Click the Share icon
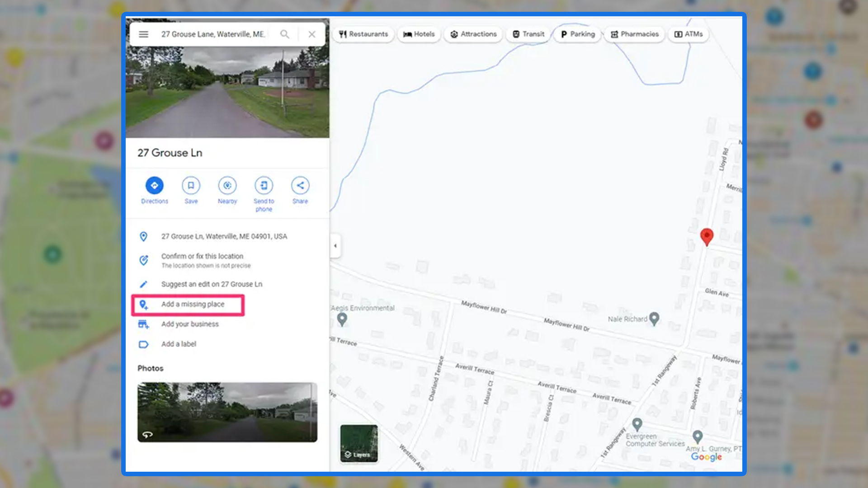The width and height of the screenshot is (868, 488). click(300, 185)
